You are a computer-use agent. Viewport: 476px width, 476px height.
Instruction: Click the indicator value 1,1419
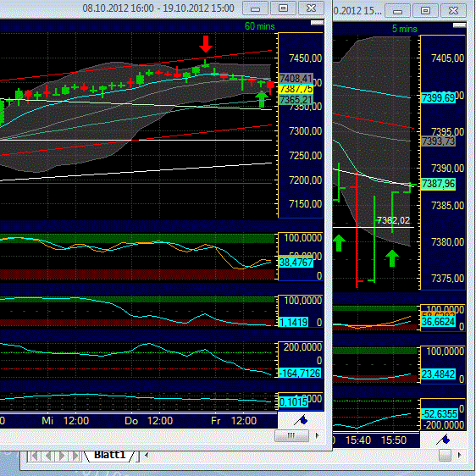tap(293, 322)
